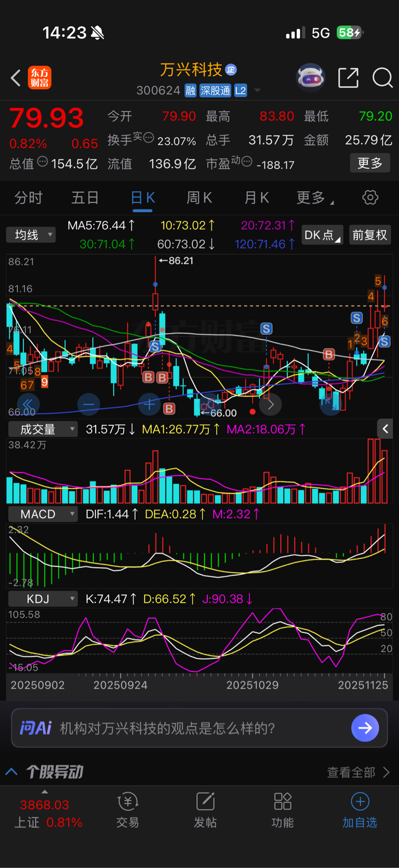Tap the info icon next to 换手实
Screen dimensions: 399x868
pos(149,138)
